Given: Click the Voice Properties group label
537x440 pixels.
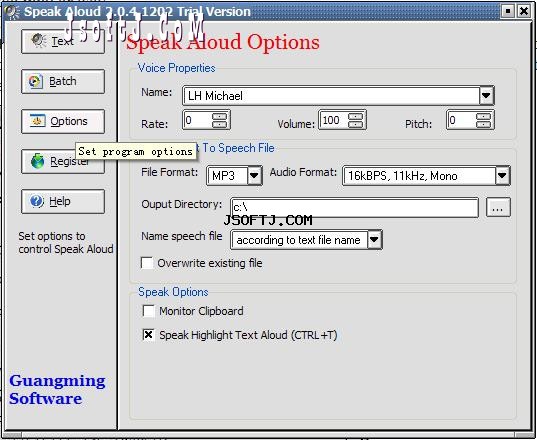Looking at the screenshot, I should 176,68.
